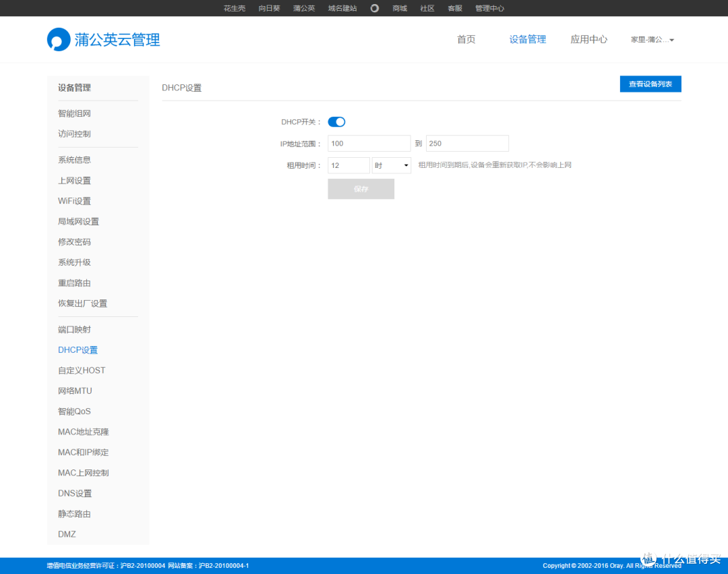Click the 蒲公英云管理 title text
The image size is (728, 574).
(x=117, y=40)
